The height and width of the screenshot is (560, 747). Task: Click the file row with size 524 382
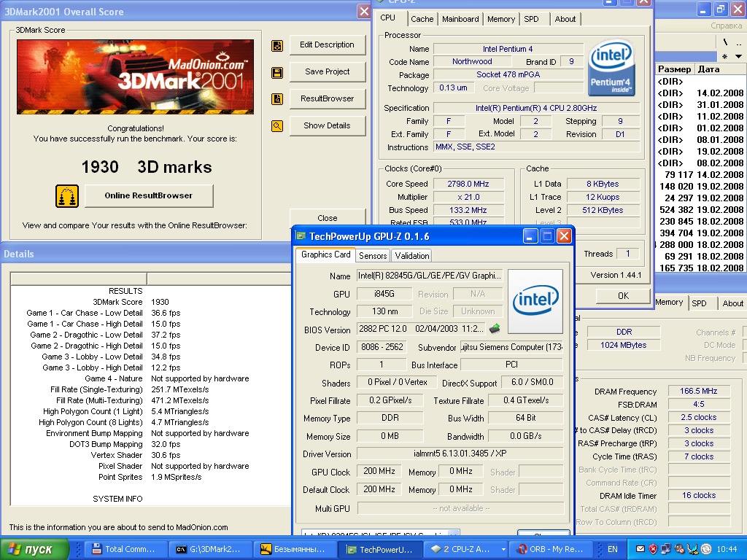pos(701,209)
